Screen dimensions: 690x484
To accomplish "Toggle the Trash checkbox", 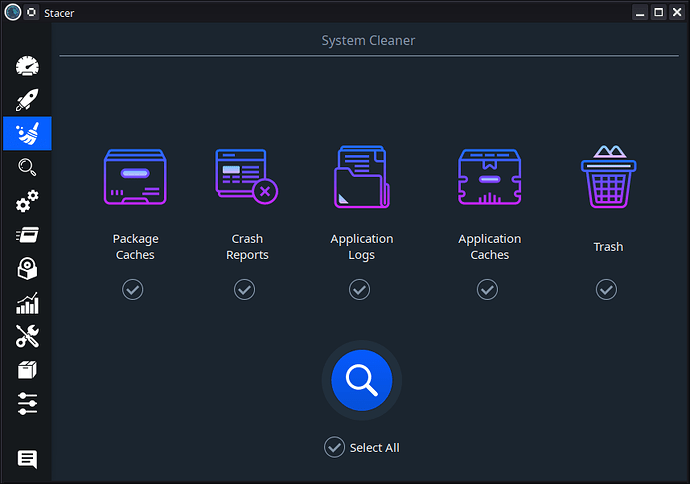I will [x=606, y=290].
